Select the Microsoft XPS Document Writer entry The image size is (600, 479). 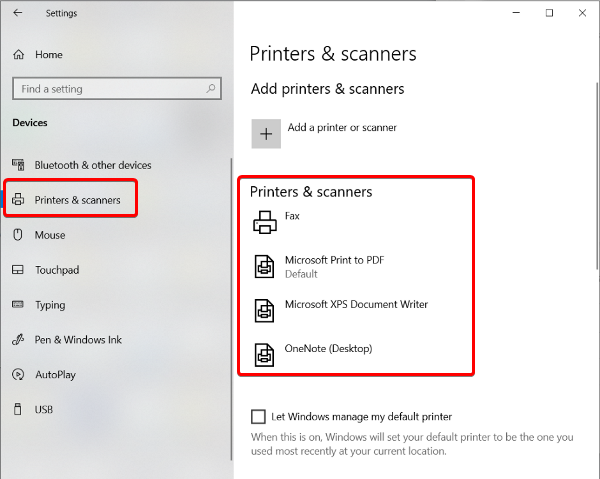pyautogui.click(x=356, y=304)
